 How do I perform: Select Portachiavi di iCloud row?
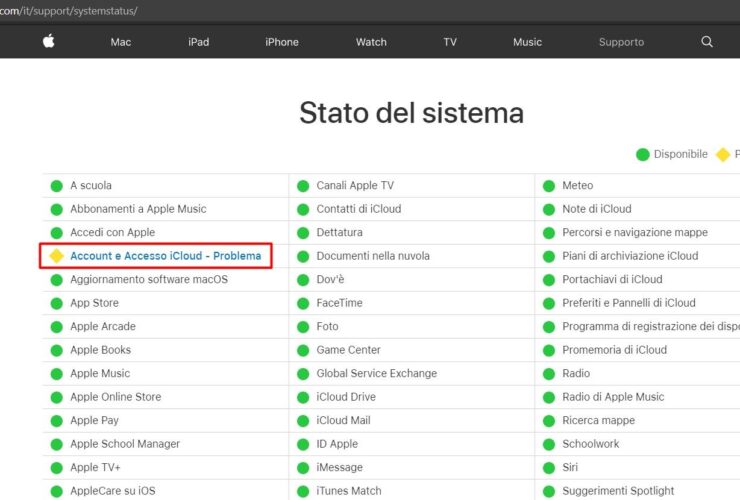[x=638, y=280]
